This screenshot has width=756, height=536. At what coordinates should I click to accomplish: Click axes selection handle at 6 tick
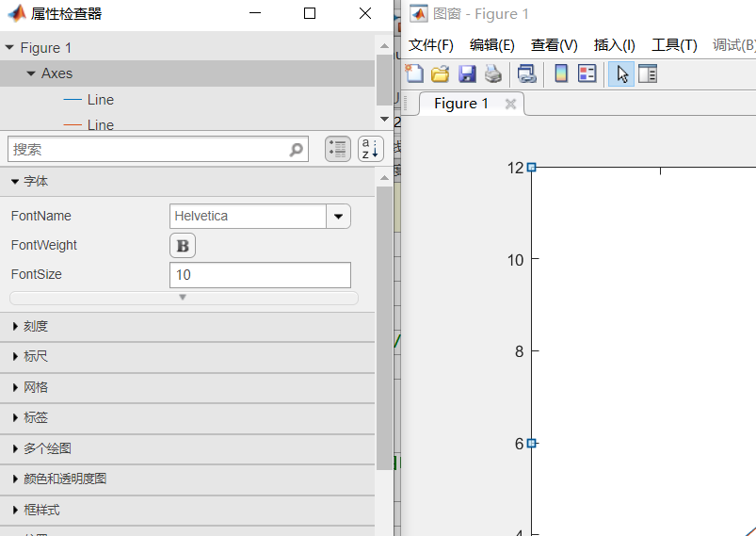click(x=531, y=444)
